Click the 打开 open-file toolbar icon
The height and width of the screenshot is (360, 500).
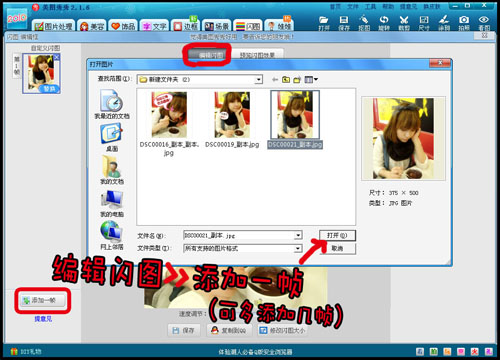pyautogui.click(x=323, y=23)
